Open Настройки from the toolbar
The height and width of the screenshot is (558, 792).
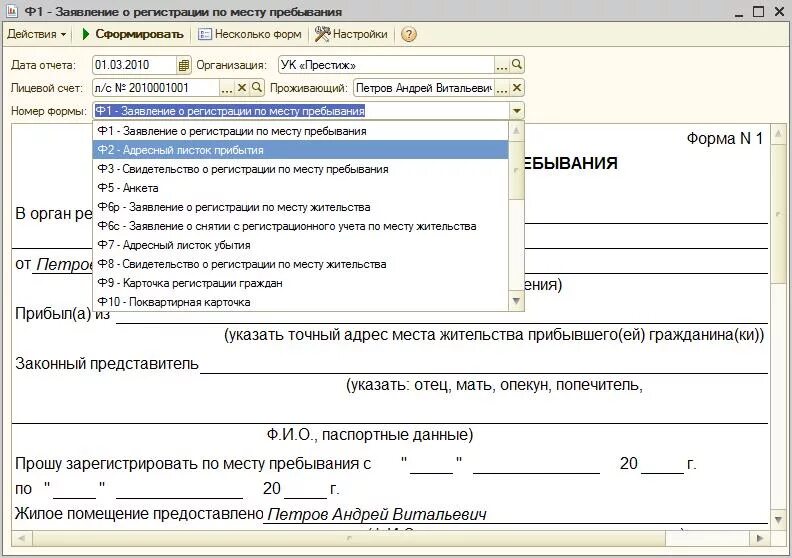pyautogui.click(x=352, y=34)
